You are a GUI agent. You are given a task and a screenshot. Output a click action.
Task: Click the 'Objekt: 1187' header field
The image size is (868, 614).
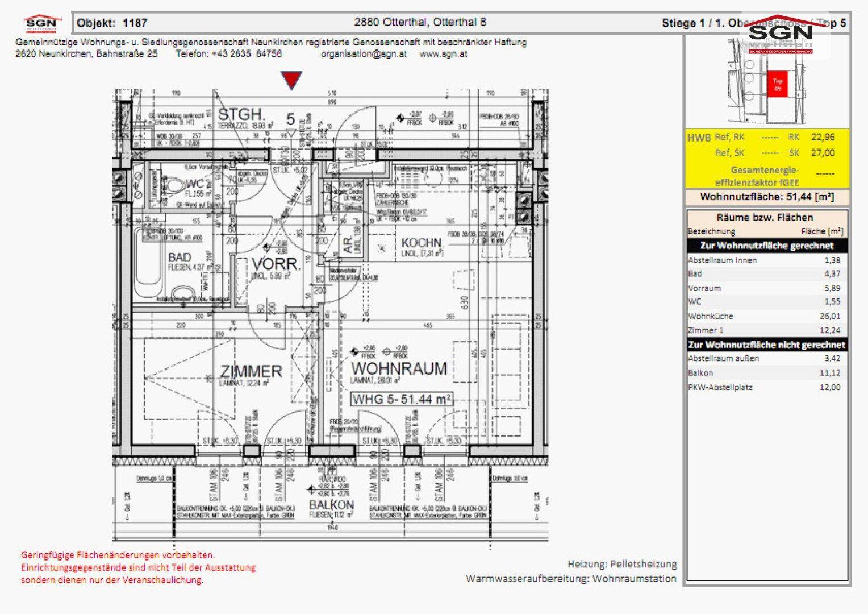112,23
